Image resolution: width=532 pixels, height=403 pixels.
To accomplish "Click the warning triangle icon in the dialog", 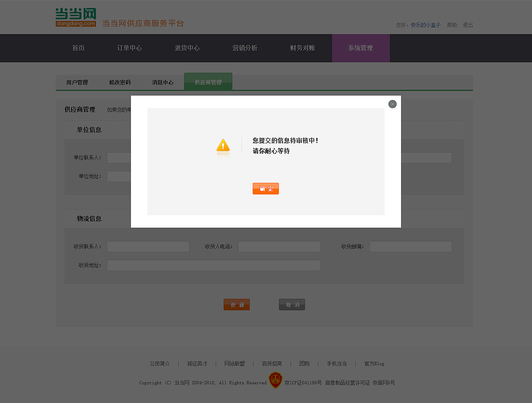I will [223, 146].
